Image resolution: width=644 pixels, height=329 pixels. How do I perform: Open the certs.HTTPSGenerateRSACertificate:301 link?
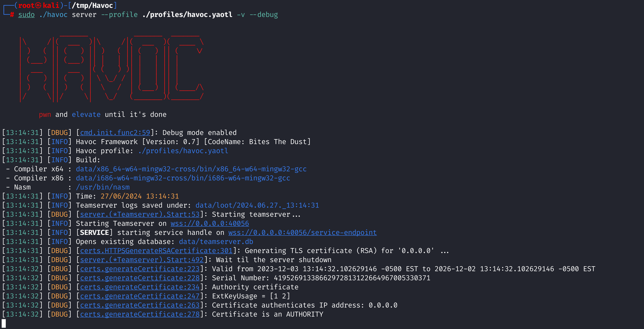point(156,251)
